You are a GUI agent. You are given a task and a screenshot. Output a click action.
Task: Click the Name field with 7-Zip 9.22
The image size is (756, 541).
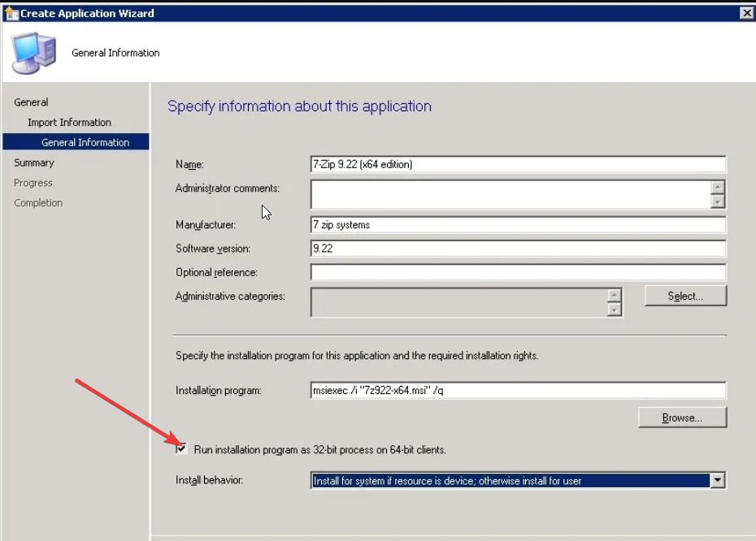tap(518, 164)
